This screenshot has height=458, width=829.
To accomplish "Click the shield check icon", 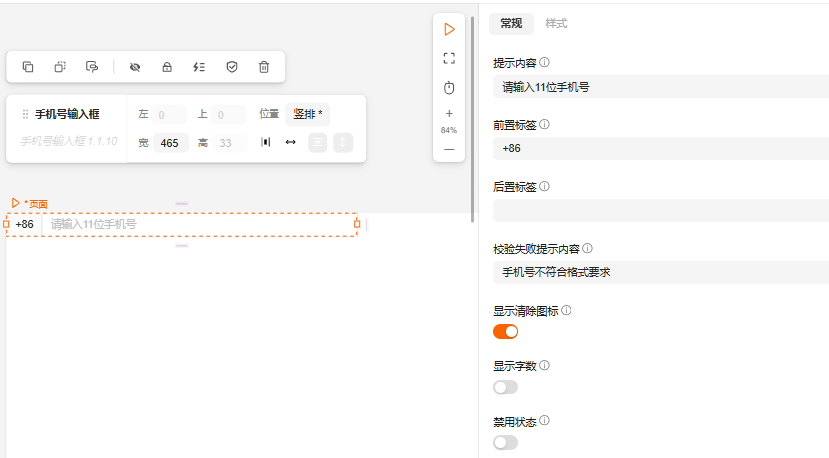I will tap(232, 67).
